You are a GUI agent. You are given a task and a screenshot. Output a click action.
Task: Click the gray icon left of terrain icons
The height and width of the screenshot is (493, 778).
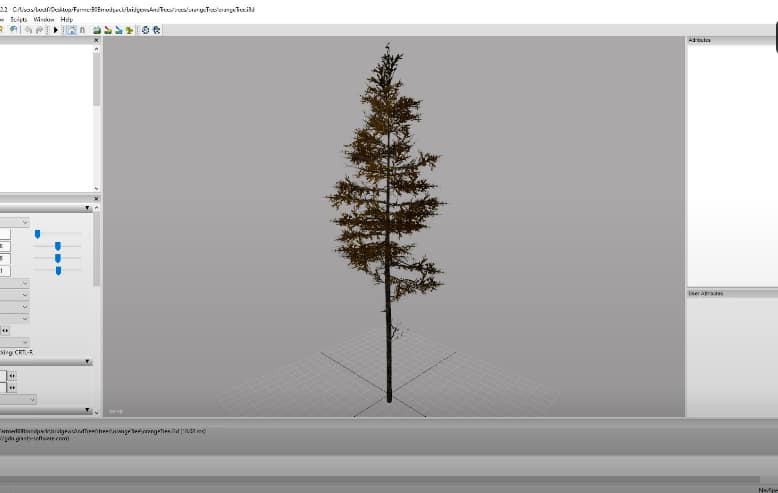point(82,30)
